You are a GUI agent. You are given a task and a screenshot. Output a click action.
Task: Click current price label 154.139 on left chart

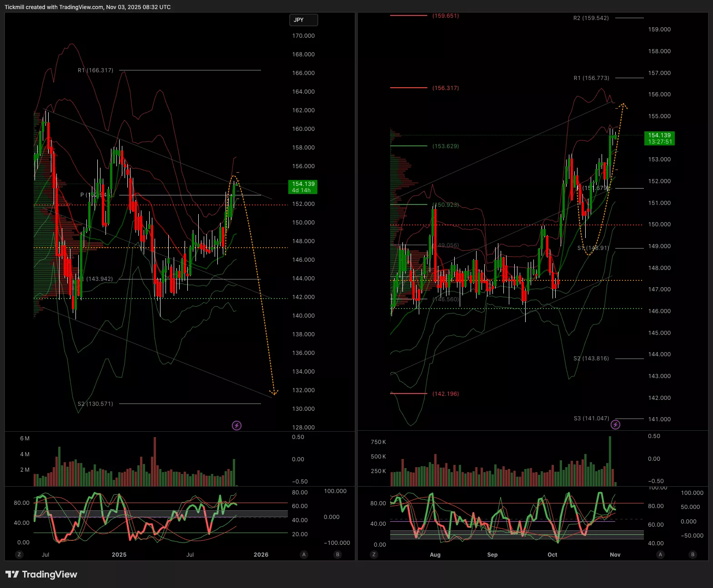coord(303,187)
